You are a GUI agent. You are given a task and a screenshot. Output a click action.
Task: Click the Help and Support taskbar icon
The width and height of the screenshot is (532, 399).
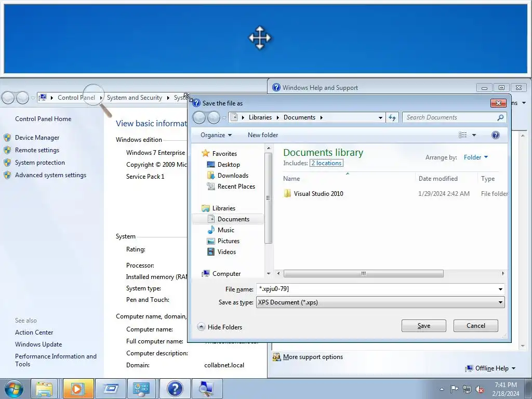point(175,389)
